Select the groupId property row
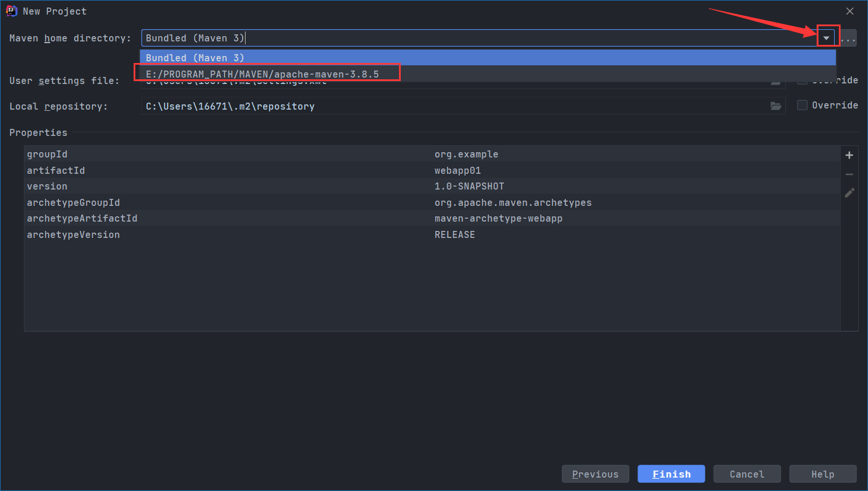 (432, 154)
